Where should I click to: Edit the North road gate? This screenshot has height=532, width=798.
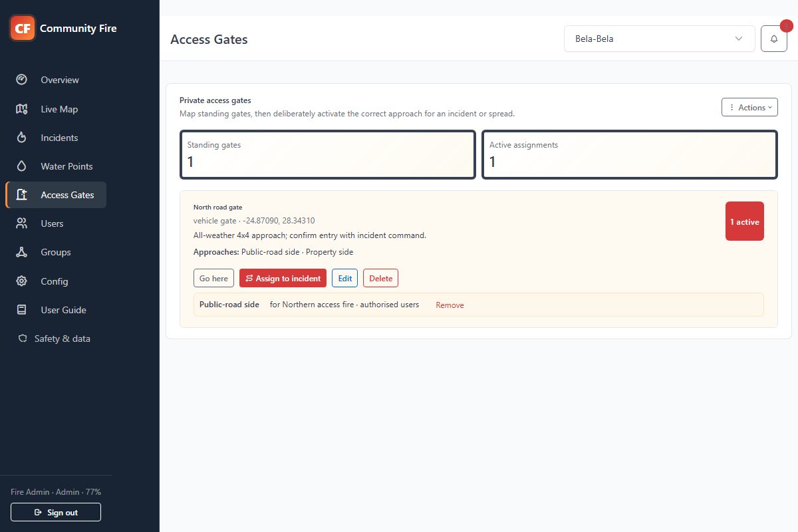pyautogui.click(x=344, y=278)
